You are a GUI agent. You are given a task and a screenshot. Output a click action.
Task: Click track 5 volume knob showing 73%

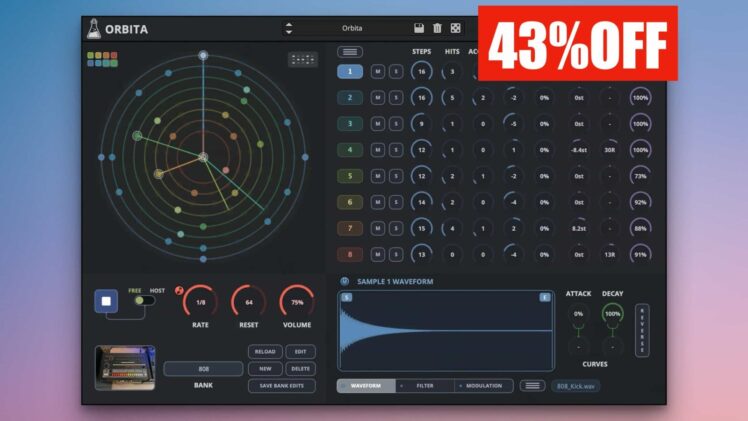click(640, 176)
